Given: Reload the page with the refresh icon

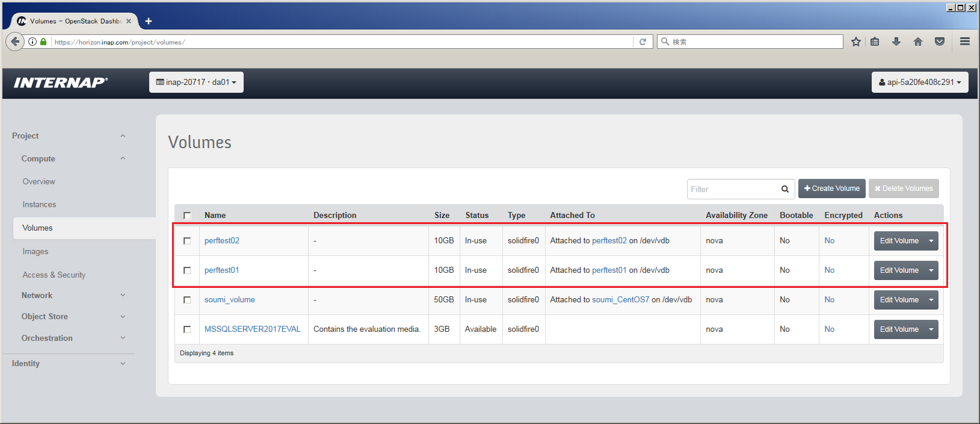Looking at the screenshot, I should point(643,42).
